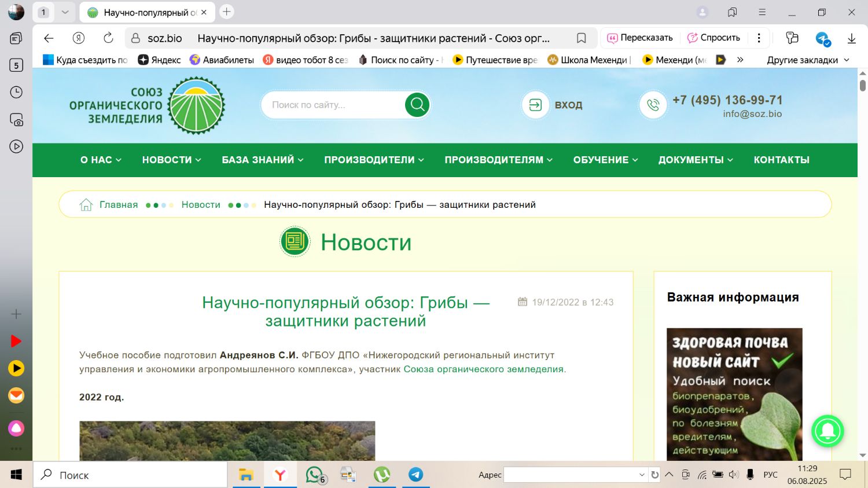Expand the "О НАС" dropdown menu
The height and width of the screenshot is (488, 868).
(101, 160)
